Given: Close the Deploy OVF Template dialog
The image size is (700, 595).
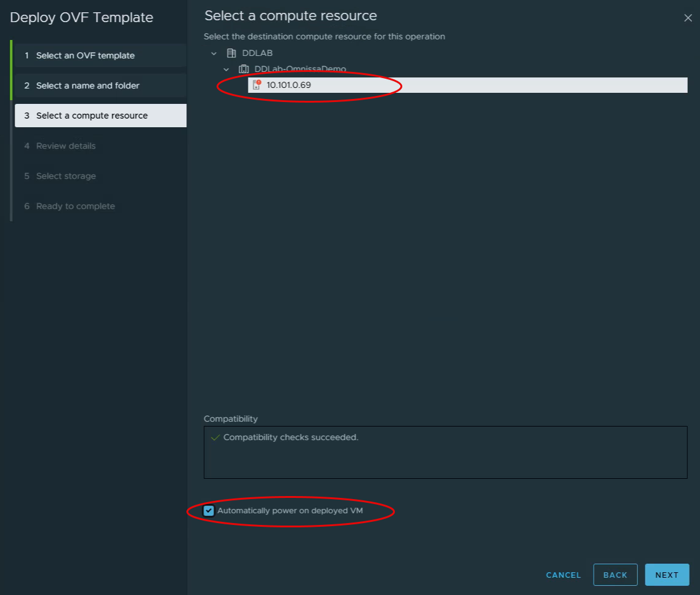Looking at the screenshot, I should [x=688, y=18].
